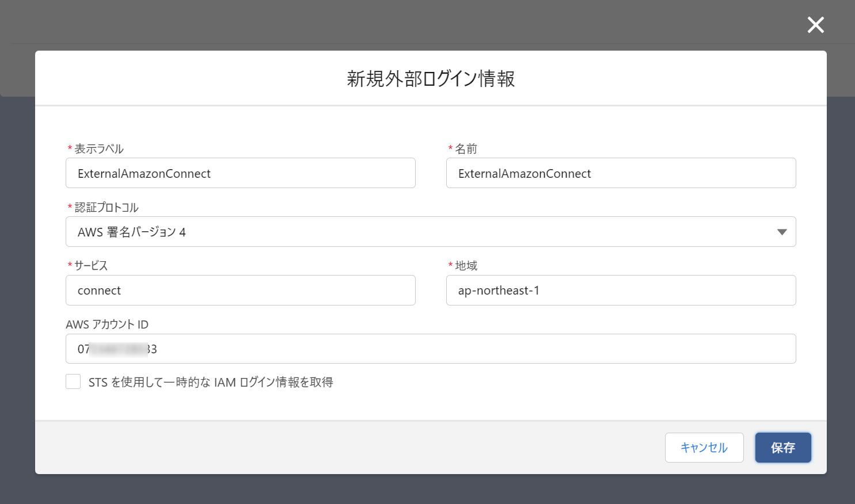Click the 表示ラベル input field
This screenshot has width=855, height=504.
241,173
